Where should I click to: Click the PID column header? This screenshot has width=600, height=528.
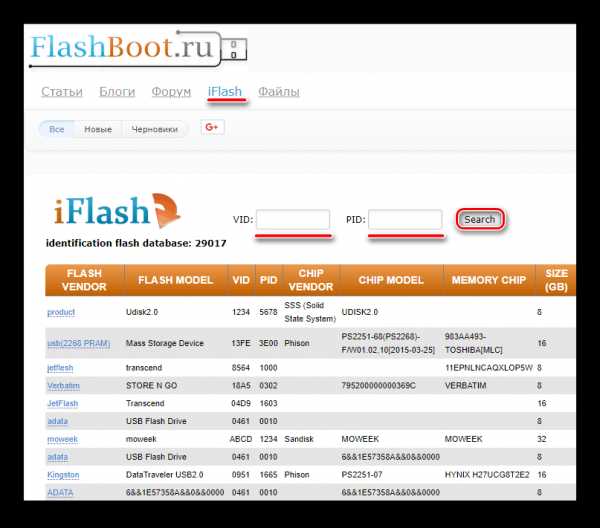point(268,280)
